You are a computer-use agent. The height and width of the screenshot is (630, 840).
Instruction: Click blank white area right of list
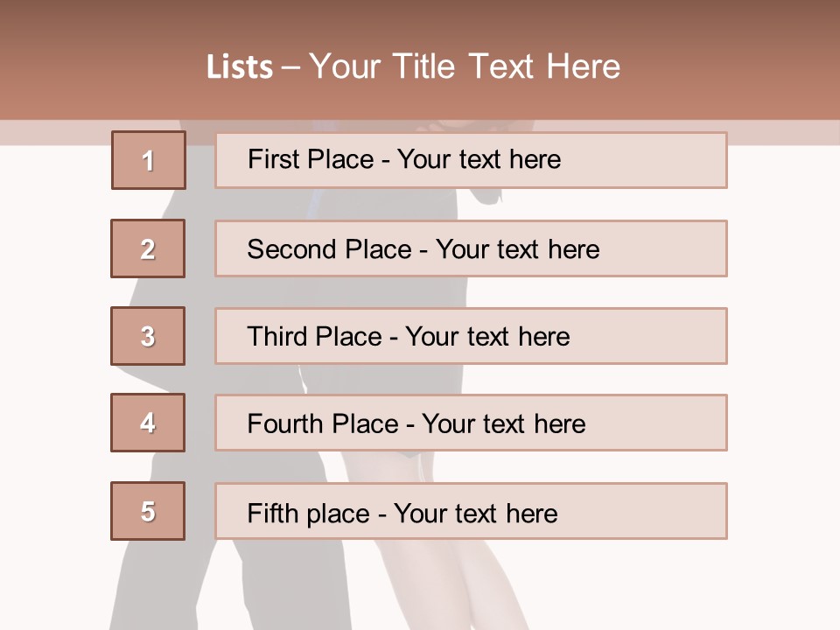pyautogui.click(x=783, y=350)
